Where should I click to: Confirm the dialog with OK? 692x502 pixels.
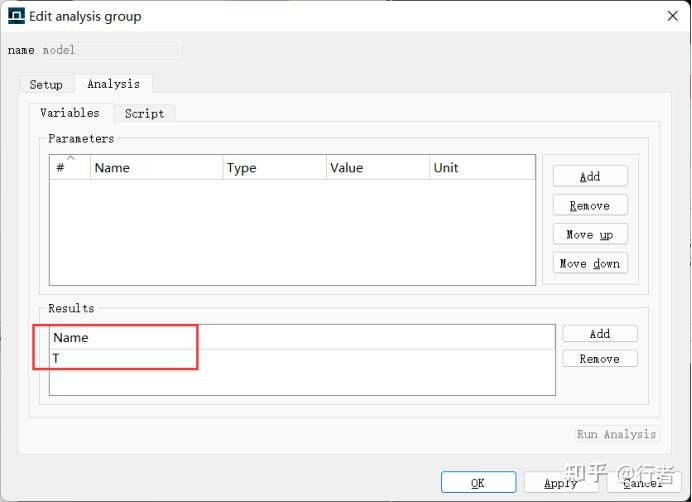(x=478, y=483)
